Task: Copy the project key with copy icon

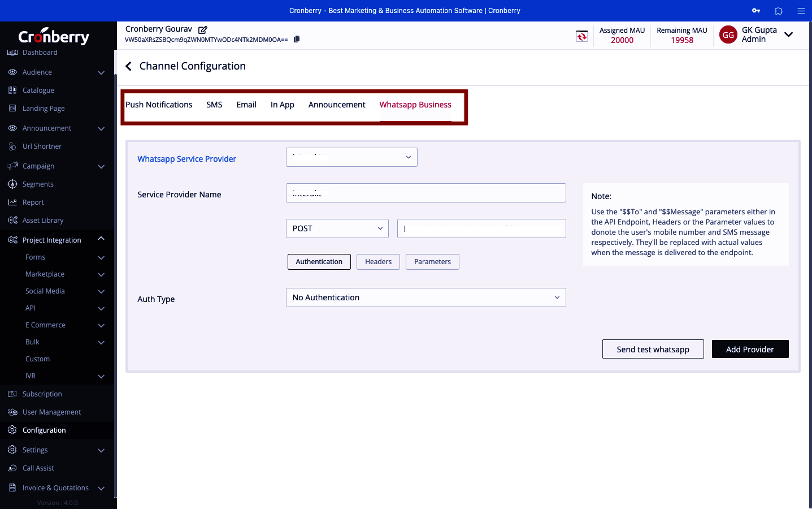Action: pyautogui.click(x=297, y=40)
